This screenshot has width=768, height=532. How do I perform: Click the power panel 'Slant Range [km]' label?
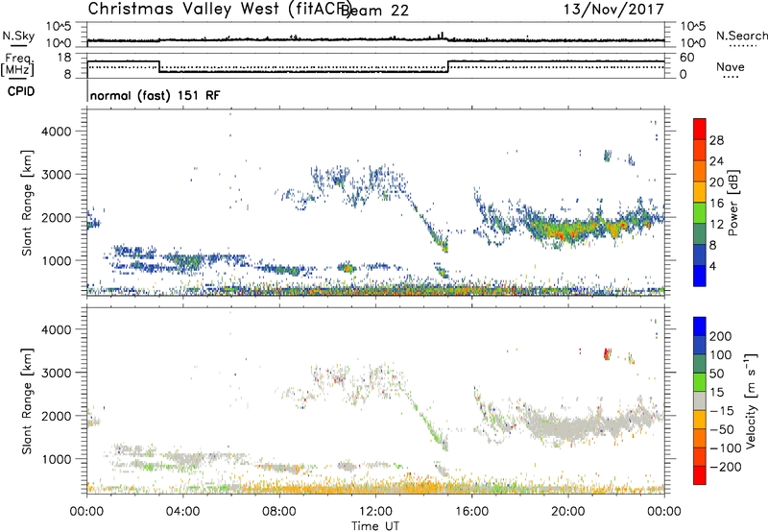point(27,203)
